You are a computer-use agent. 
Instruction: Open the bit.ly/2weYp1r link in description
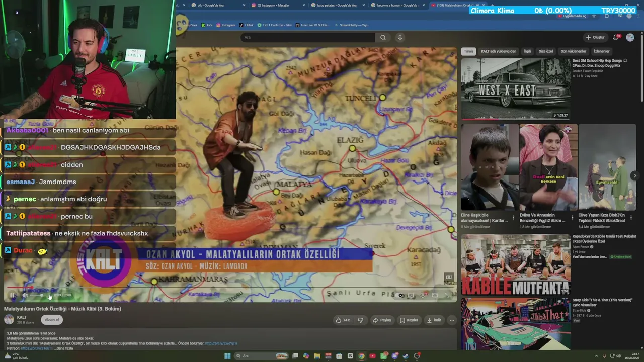[221, 343]
